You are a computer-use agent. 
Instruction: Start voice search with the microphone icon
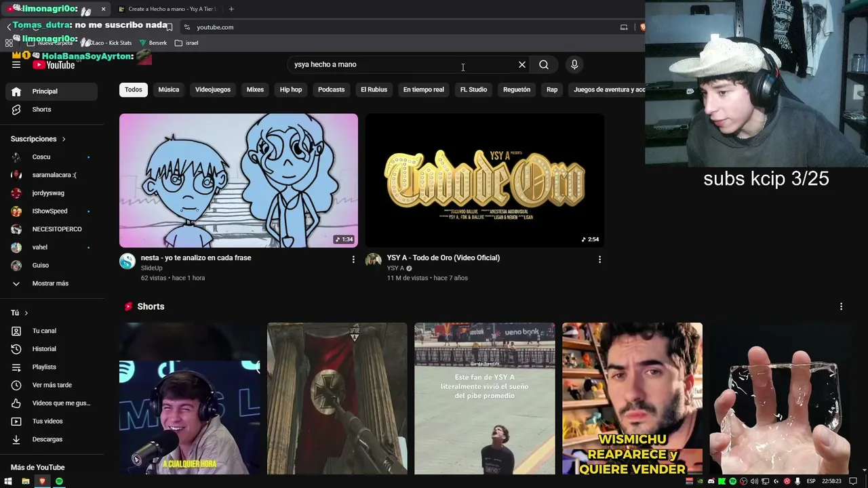click(x=574, y=64)
